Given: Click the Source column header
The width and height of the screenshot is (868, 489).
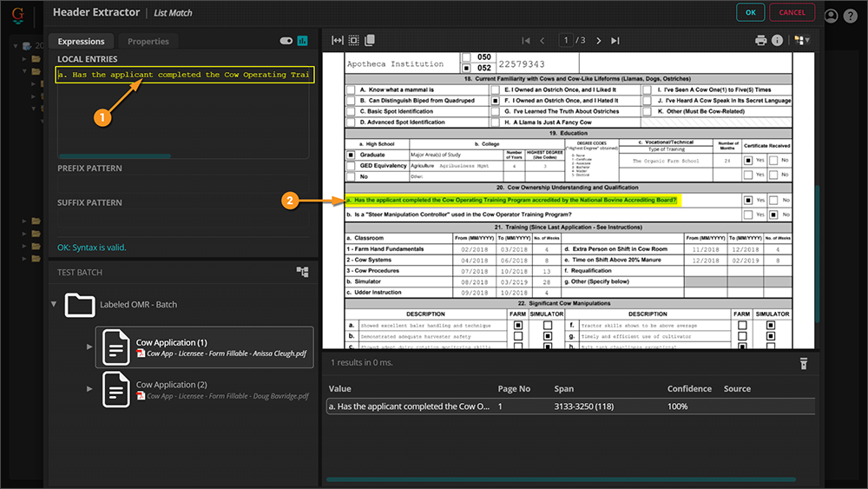Looking at the screenshot, I should point(737,389).
